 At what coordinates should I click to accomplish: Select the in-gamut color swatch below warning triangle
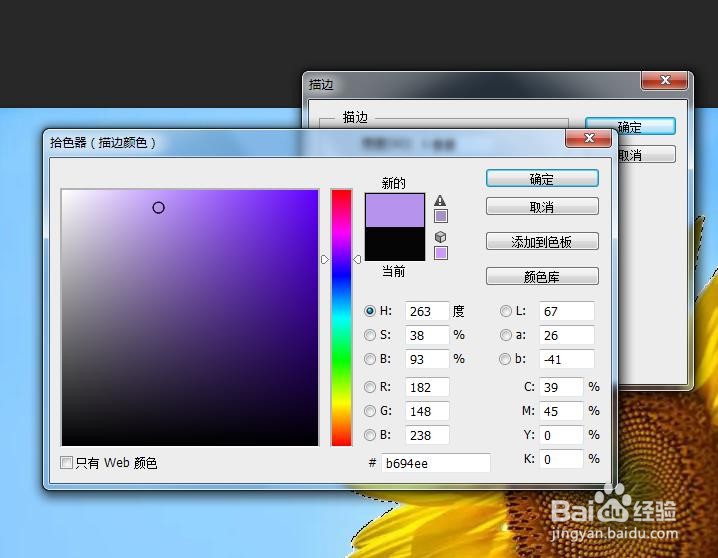441,216
